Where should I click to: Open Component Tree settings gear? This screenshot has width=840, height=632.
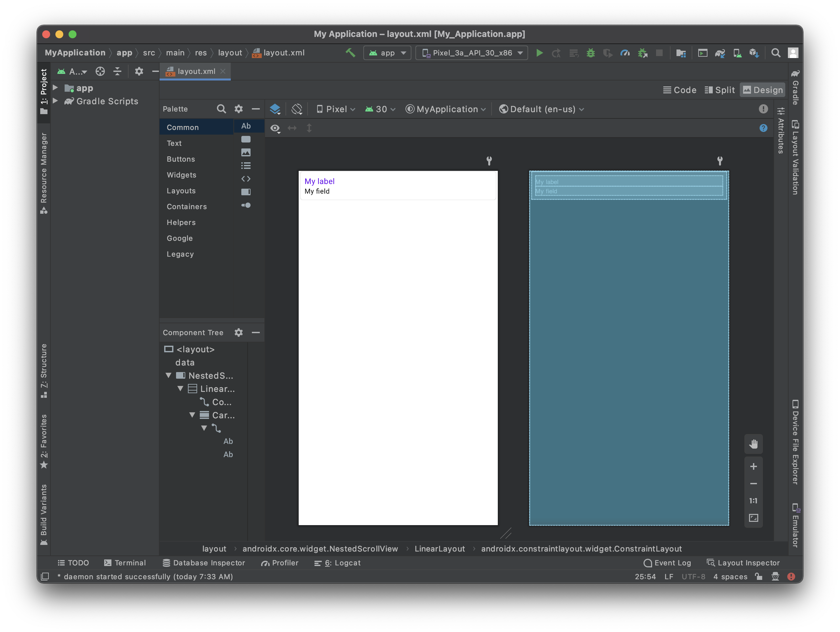pos(238,332)
